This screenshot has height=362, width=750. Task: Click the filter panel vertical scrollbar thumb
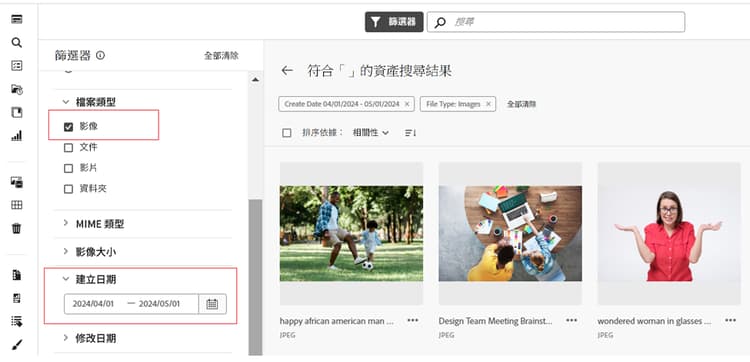click(255, 277)
